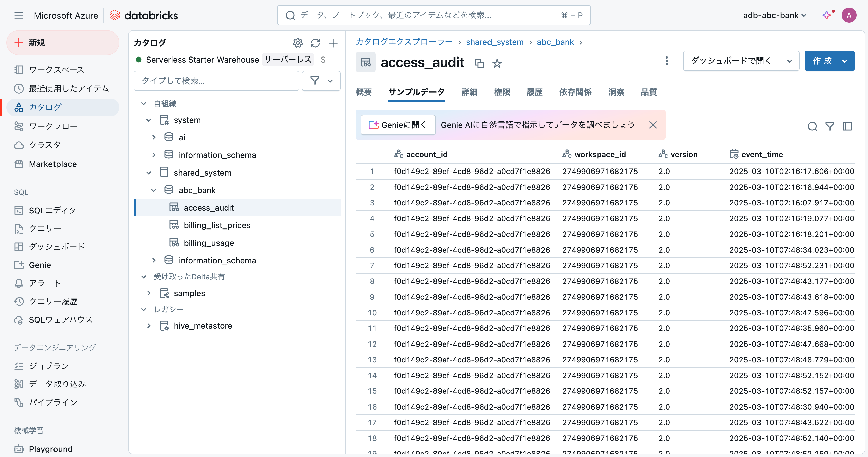The image size is (868, 457).
Task: Click the plus icon in catalog panel
Action: click(x=333, y=43)
